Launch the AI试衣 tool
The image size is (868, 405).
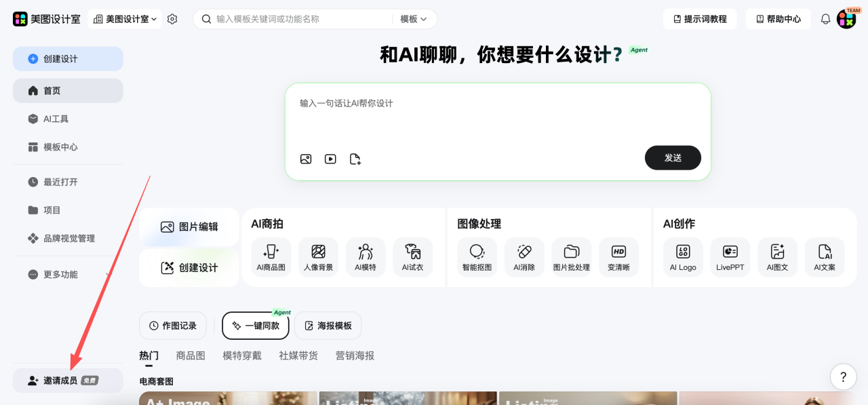(412, 257)
